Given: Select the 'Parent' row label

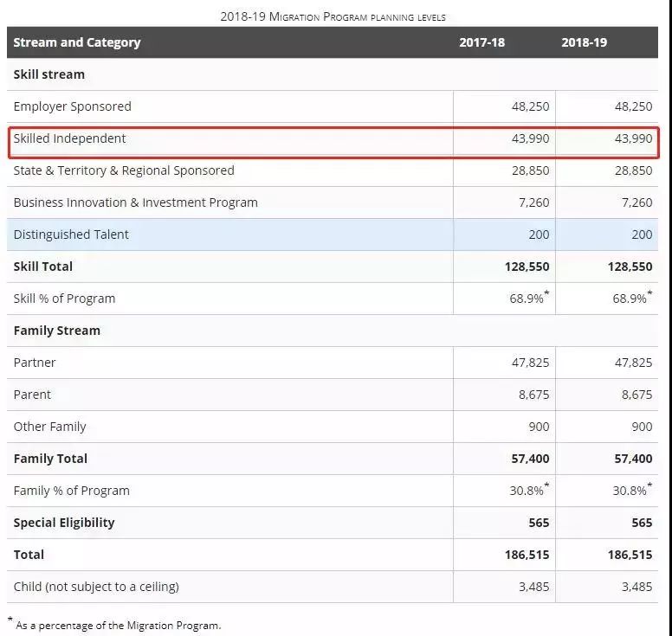Looking at the screenshot, I should pos(32,395).
